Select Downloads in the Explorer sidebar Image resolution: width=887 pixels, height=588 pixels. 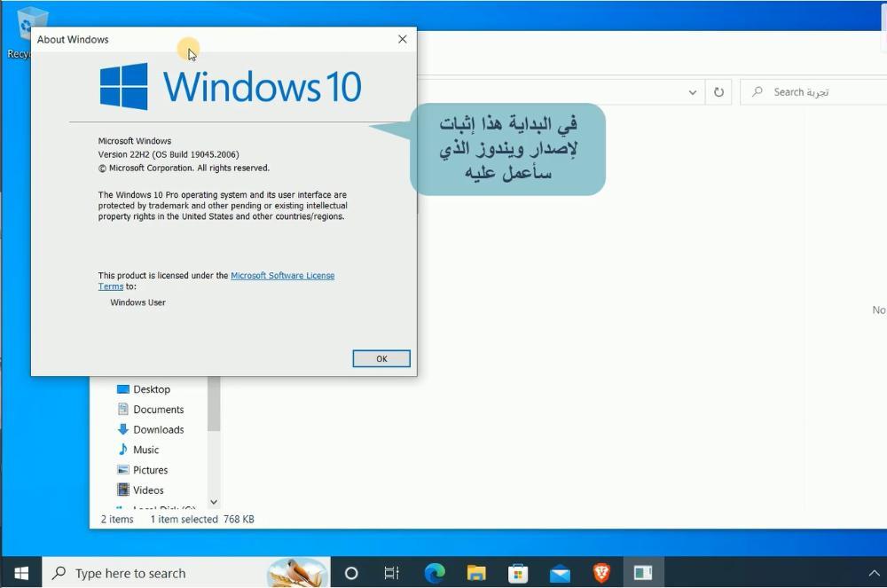pyautogui.click(x=158, y=429)
